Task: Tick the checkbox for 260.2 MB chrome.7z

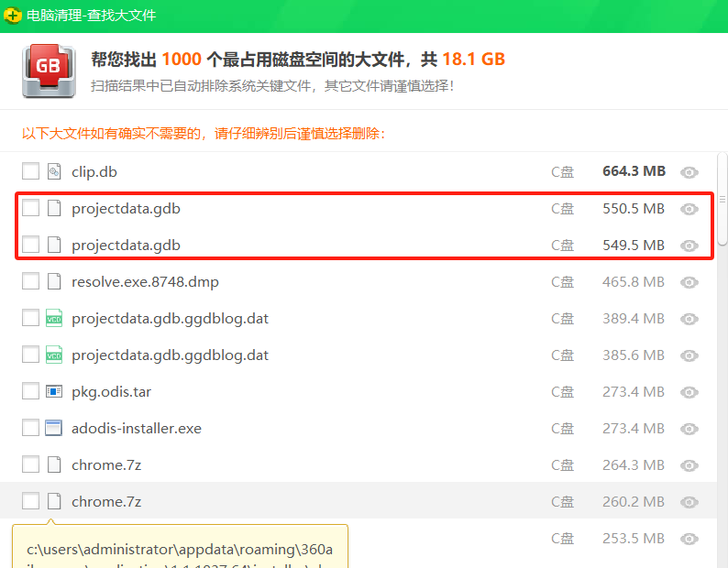Action: (x=30, y=501)
